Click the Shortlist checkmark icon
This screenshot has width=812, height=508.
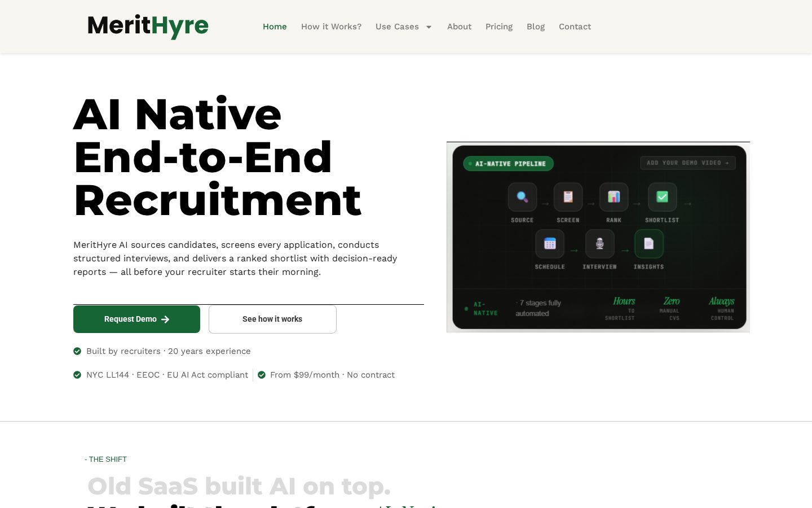[x=662, y=197]
